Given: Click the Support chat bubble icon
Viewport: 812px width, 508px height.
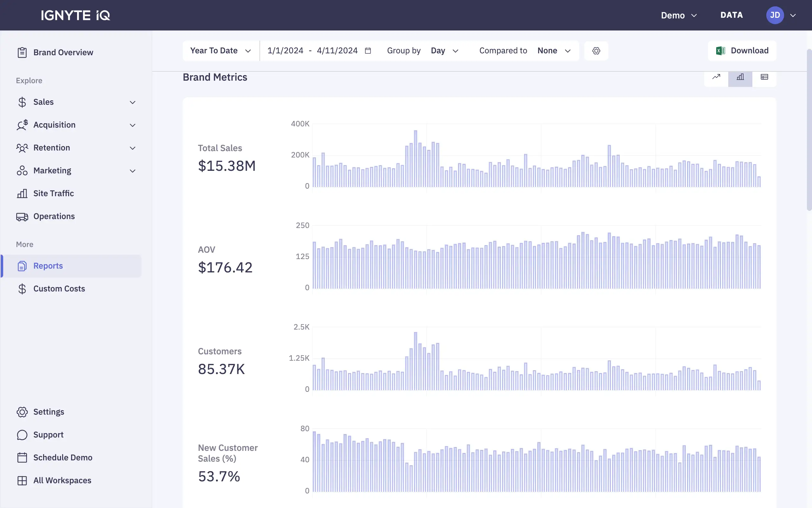Looking at the screenshot, I should pos(22,435).
